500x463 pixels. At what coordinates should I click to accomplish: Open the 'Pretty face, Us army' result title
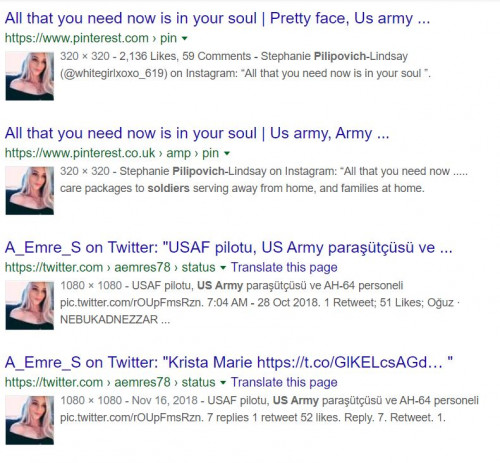(217, 18)
